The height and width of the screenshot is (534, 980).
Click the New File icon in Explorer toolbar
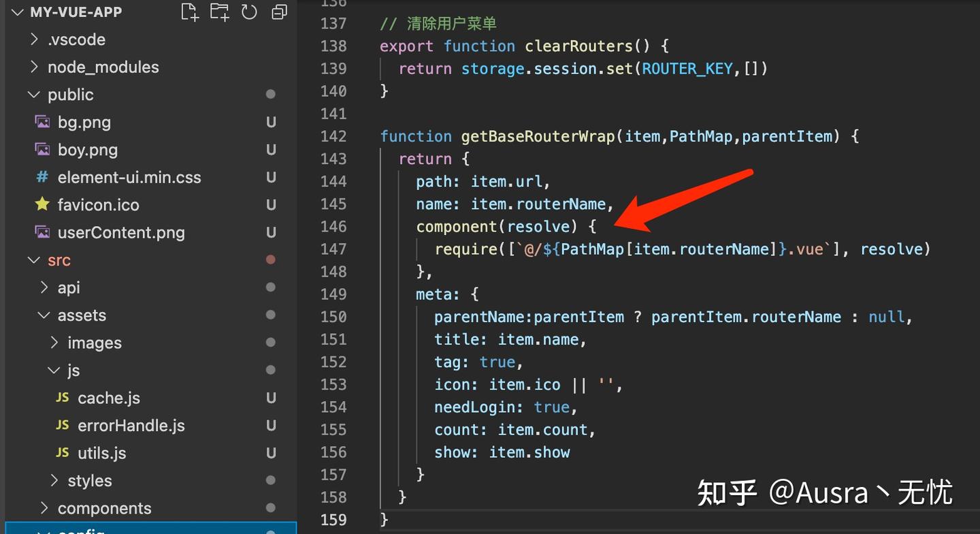(x=189, y=12)
